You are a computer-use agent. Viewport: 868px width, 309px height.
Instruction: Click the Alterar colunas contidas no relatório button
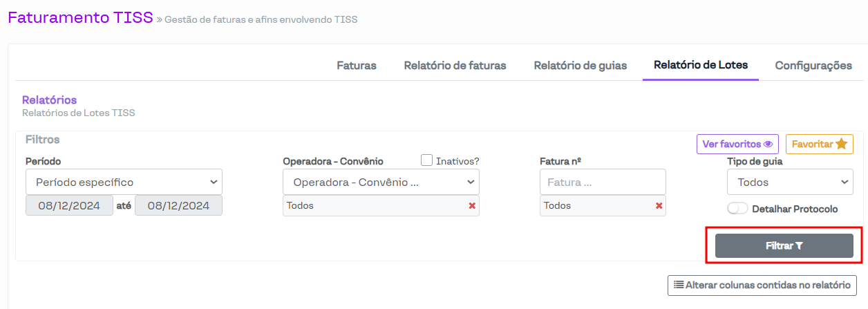click(762, 285)
